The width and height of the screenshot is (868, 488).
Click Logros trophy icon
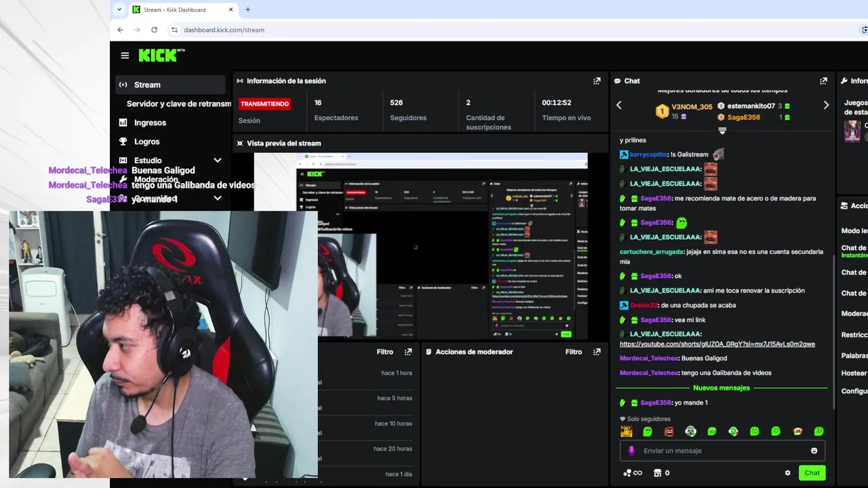(123, 142)
